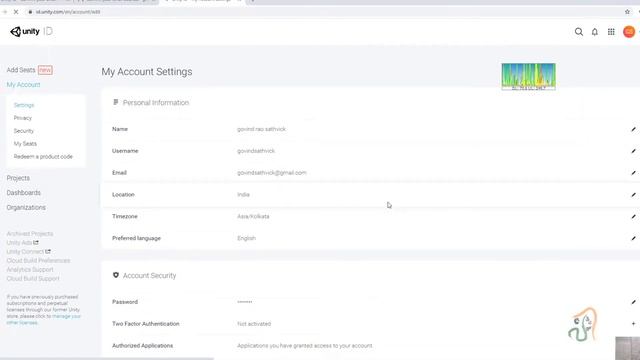Open the Settings sub-item
This screenshot has width=640, height=360.
24,105
